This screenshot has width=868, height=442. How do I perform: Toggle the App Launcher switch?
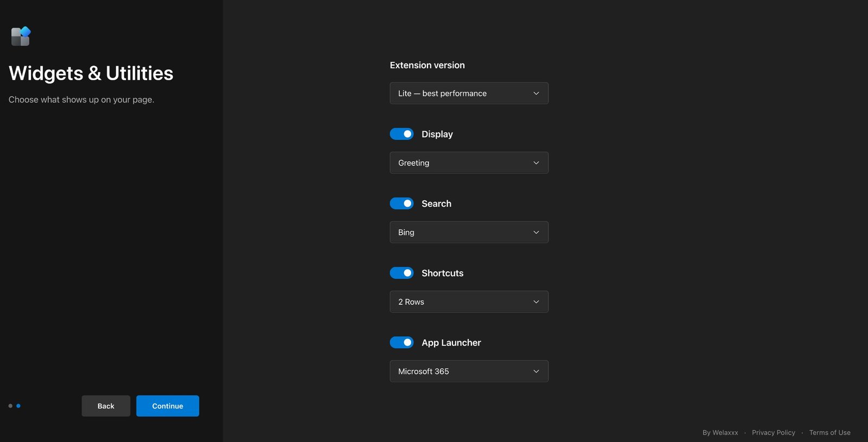click(x=401, y=342)
